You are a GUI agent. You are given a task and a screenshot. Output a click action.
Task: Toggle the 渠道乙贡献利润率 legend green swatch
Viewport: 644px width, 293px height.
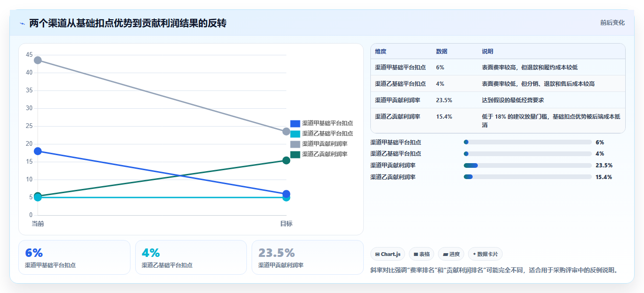[x=295, y=154]
